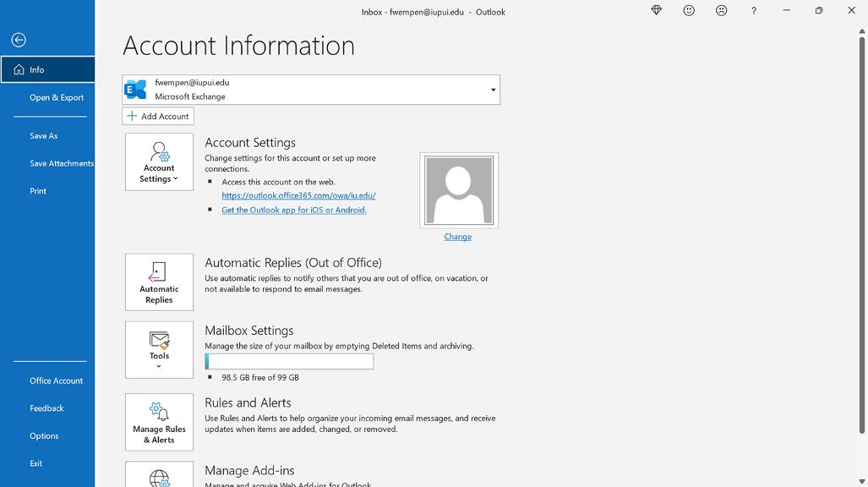
Task: Open the Outlook web access link
Action: [x=298, y=195]
